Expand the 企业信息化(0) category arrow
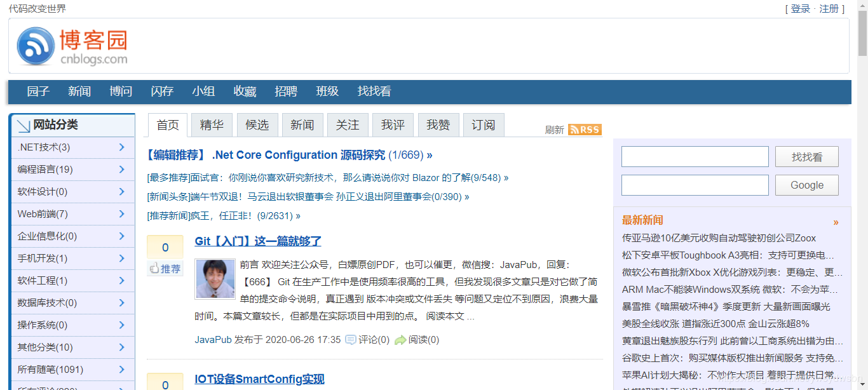The width and height of the screenshot is (868, 390). point(121,236)
